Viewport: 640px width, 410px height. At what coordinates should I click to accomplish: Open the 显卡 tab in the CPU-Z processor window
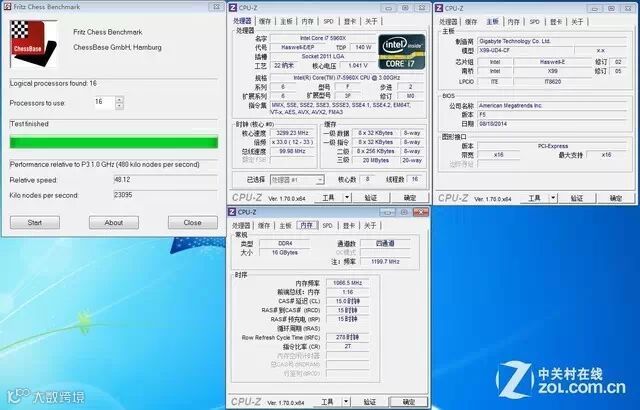click(x=350, y=21)
